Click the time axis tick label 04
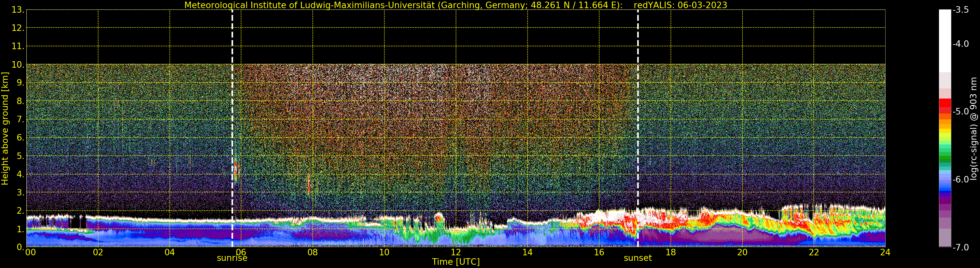980x268 pixels. [170, 252]
